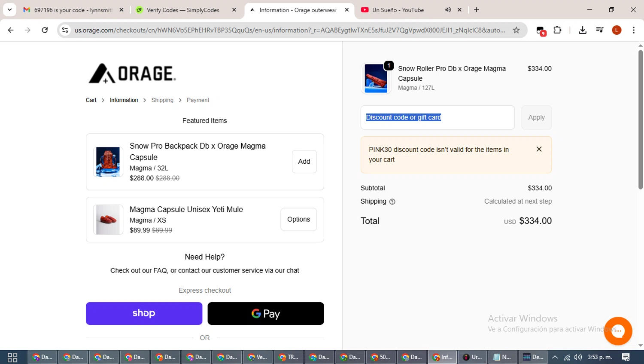Open media control icon in toolbar
The height and width of the screenshot is (364, 644).
[x=600, y=30]
